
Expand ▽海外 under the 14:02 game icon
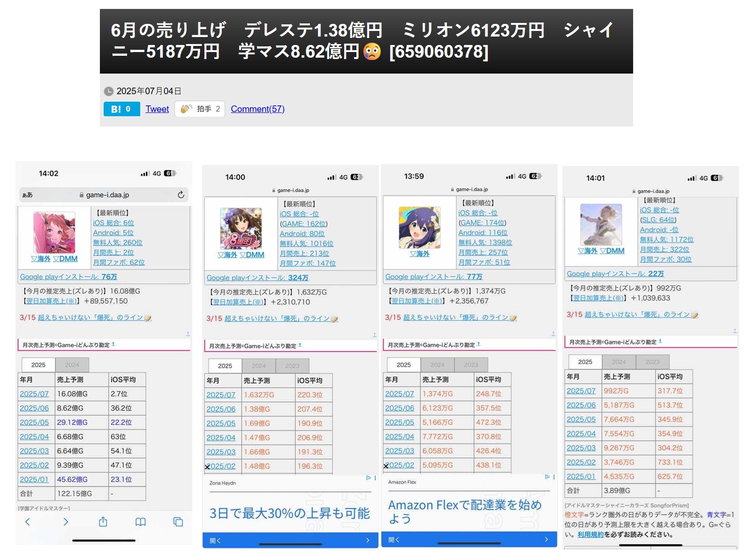tap(41, 259)
